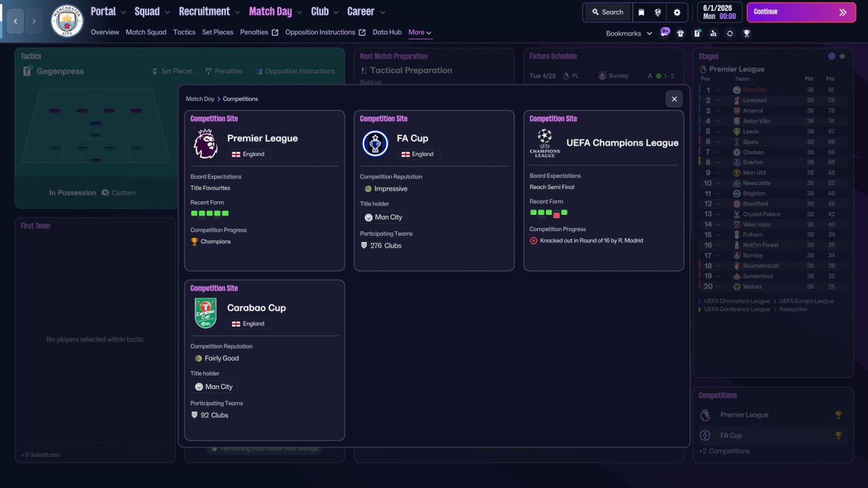Expand the Portal menu chevron
The height and width of the screenshot is (488, 868).
tap(123, 12)
